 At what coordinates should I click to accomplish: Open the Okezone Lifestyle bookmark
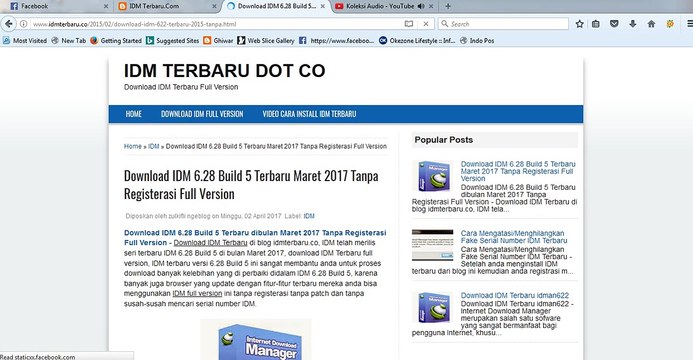pyautogui.click(x=417, y=41)
